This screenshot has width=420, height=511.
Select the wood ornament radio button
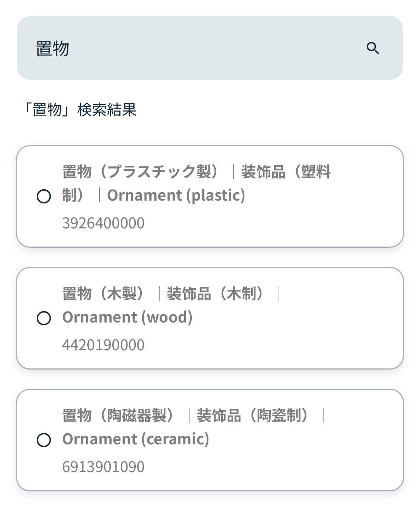44,318
